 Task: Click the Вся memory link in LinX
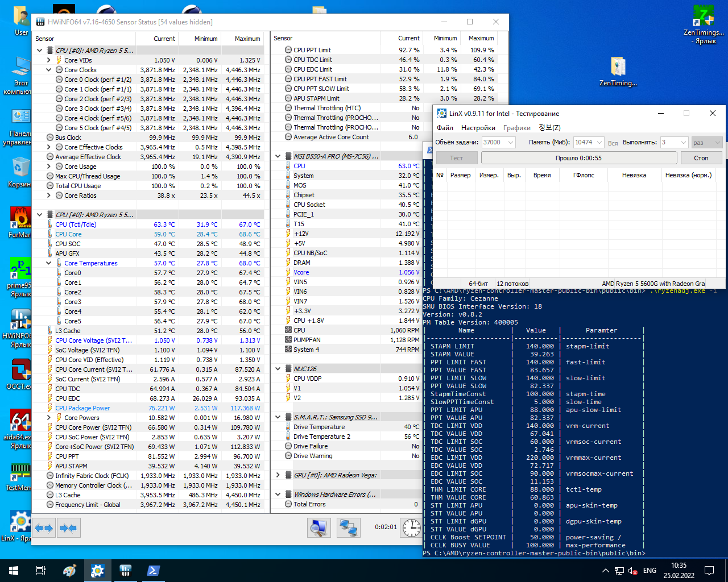tap(613, 143)
